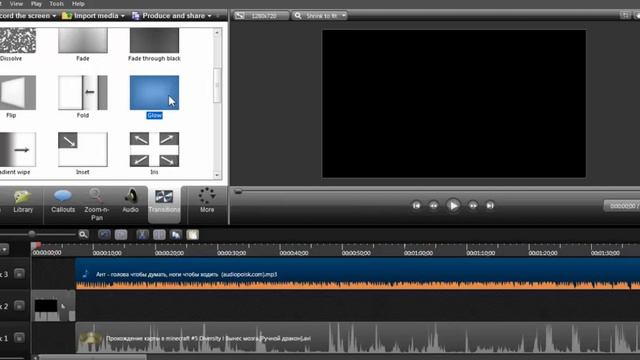
Task: Select the Fade transition thumbnail
Action: tap(83, 40)
